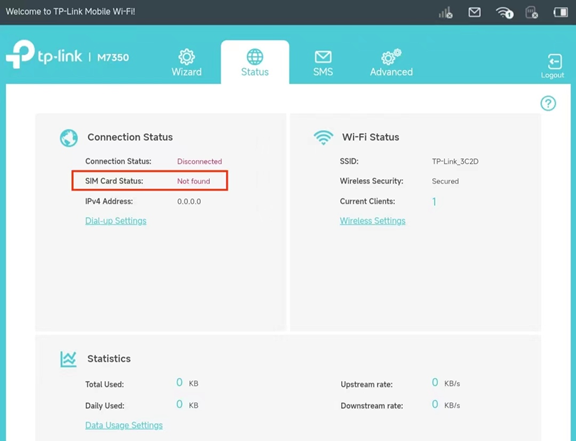The image size is (576, 441).
Task: Click the TP-Link_3C2D SSID value
Action: point(455,161)
